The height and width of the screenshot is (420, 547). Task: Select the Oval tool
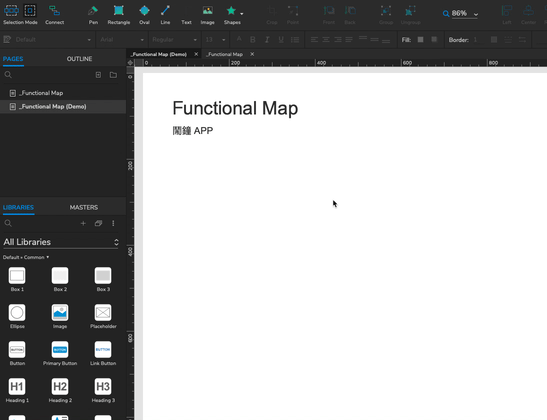[x=144, y=15]
